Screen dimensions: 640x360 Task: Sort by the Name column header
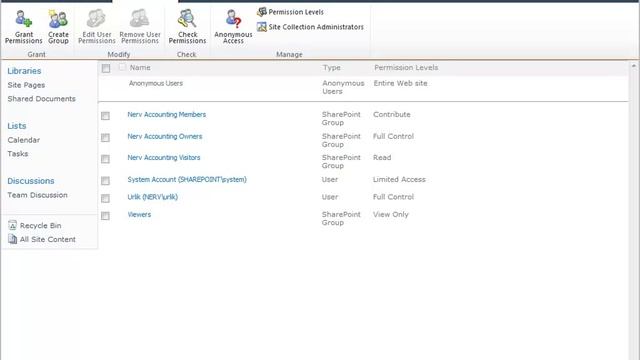[140, 68]
